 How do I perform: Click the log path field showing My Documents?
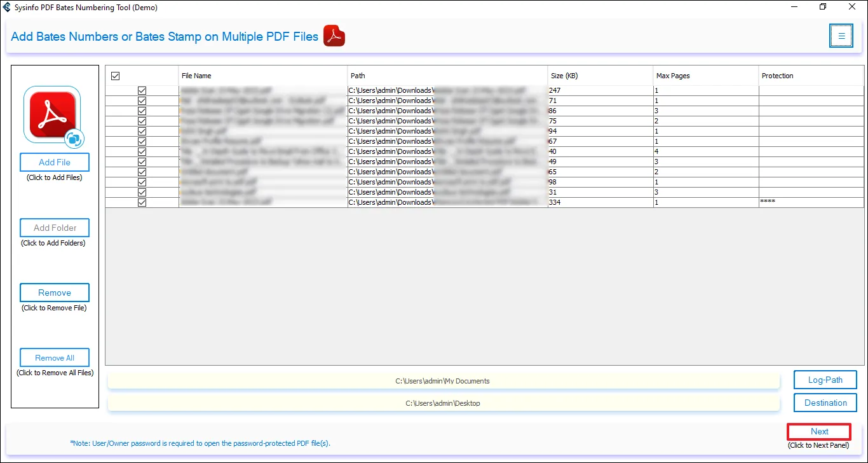[x=443, y=381]
